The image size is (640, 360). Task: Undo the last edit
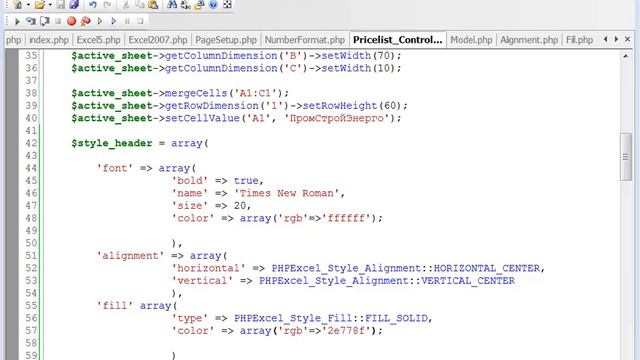pyautogui.click(x=93, y=5)
